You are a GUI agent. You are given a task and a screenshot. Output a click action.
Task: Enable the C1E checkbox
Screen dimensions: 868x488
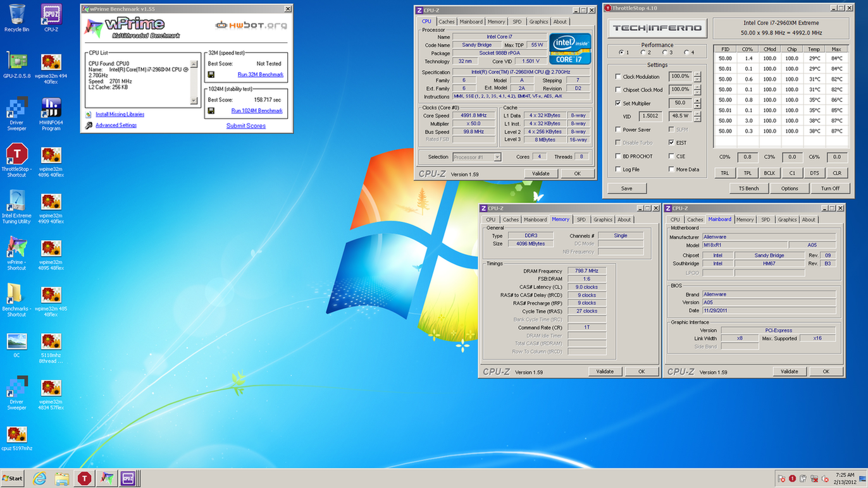click(x=671, y=156)
